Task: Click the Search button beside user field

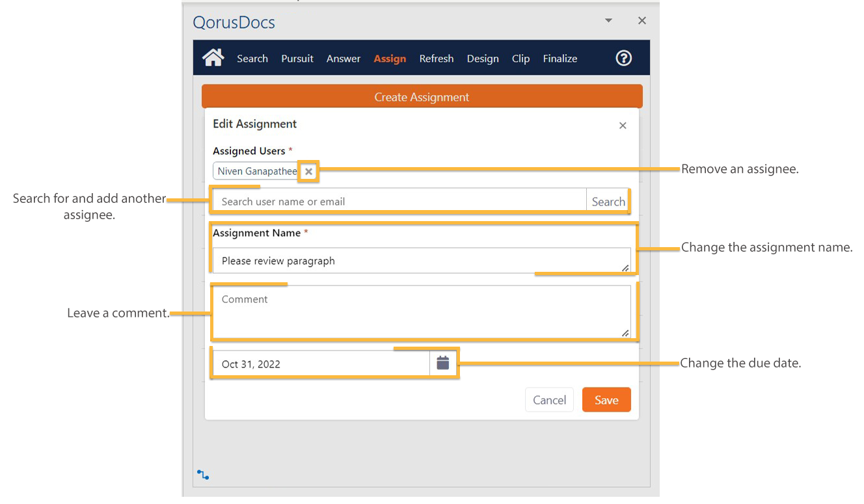Action: (608, 202)
